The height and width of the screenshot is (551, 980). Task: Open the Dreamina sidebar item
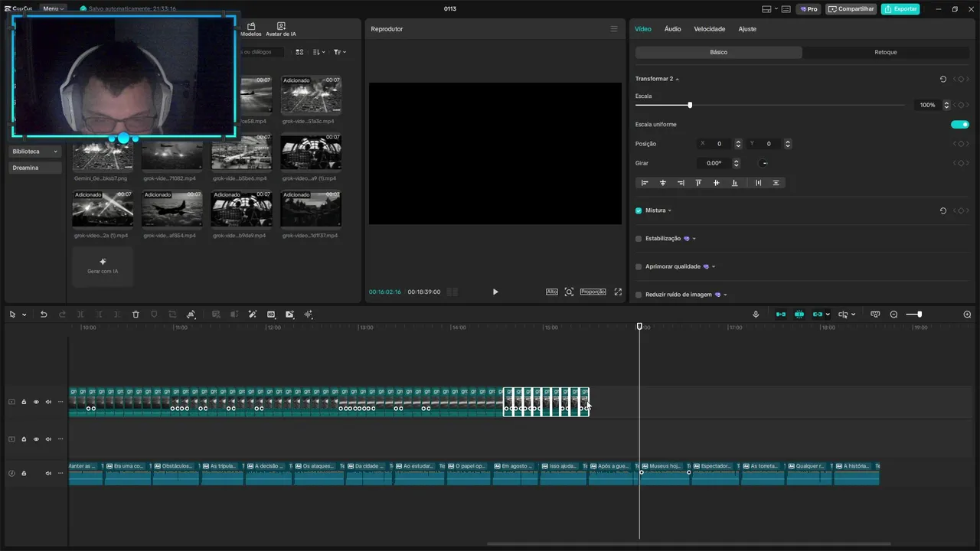pos(35,168)
